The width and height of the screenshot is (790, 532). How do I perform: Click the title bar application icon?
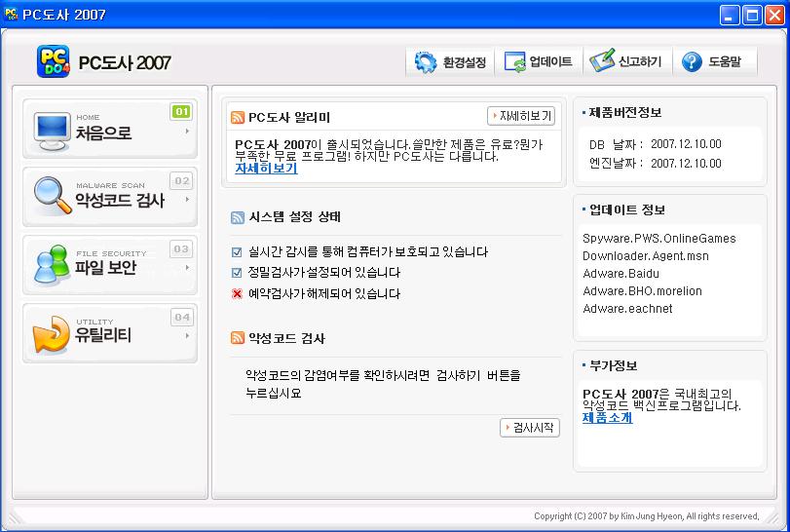[10, 14]
